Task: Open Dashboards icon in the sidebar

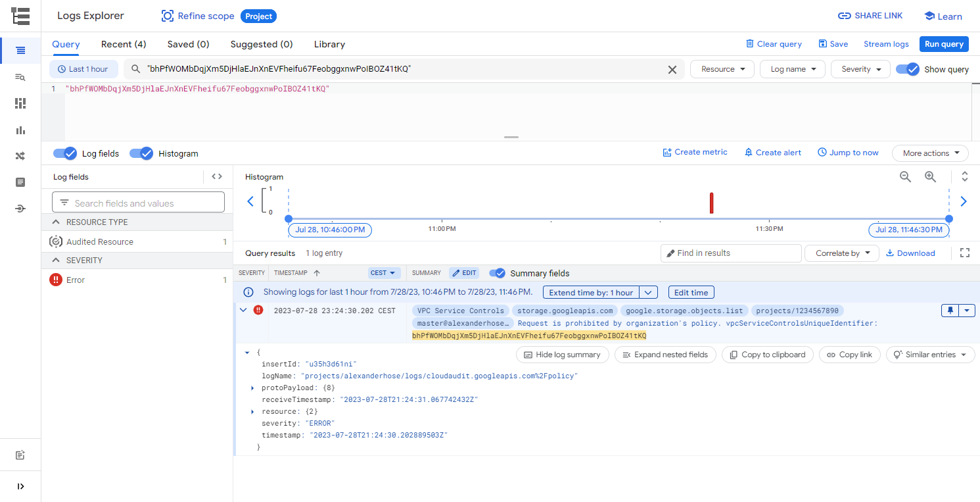Action: coord(20,103)
